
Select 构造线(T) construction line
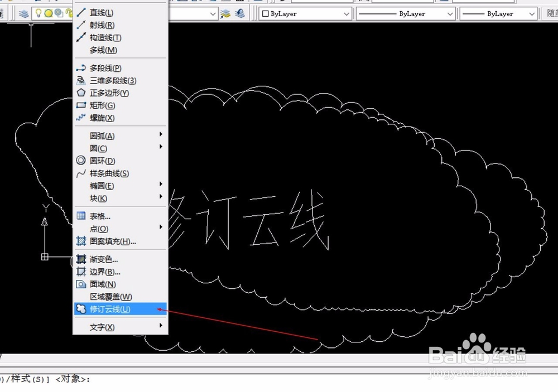pos(121,37)
